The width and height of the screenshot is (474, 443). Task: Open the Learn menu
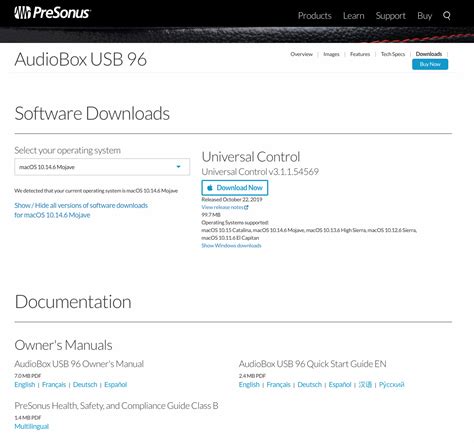click(354, 16)
